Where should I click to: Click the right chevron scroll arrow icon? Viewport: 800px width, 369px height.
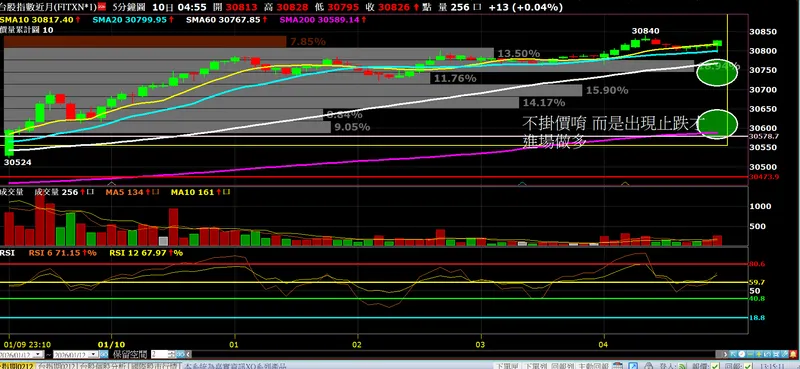point(725,354)
